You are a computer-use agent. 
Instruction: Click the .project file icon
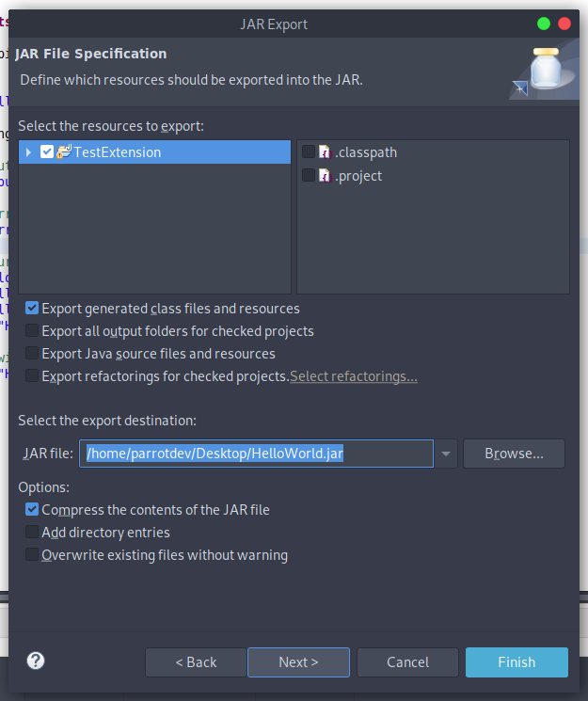pyautogui.click(x=325, y=175)
